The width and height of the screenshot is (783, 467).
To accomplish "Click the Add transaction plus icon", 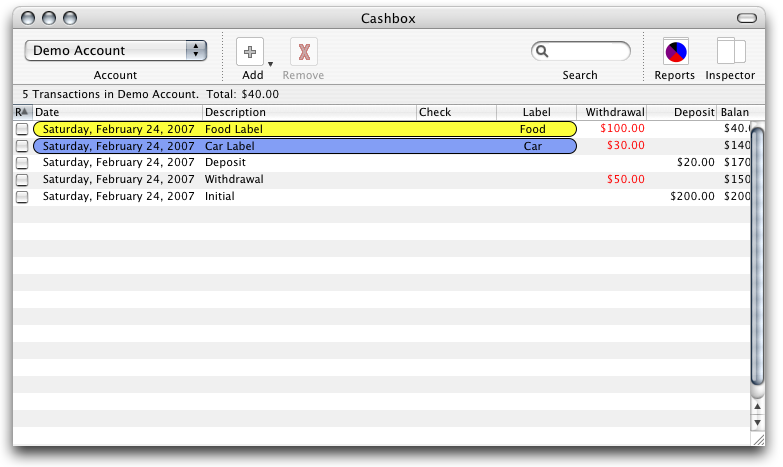I will [250, 52].
